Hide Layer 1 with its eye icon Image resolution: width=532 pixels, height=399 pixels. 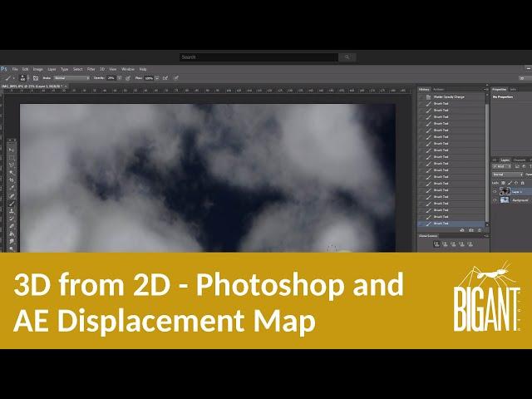pyautogui.click(x=495, y=192)
